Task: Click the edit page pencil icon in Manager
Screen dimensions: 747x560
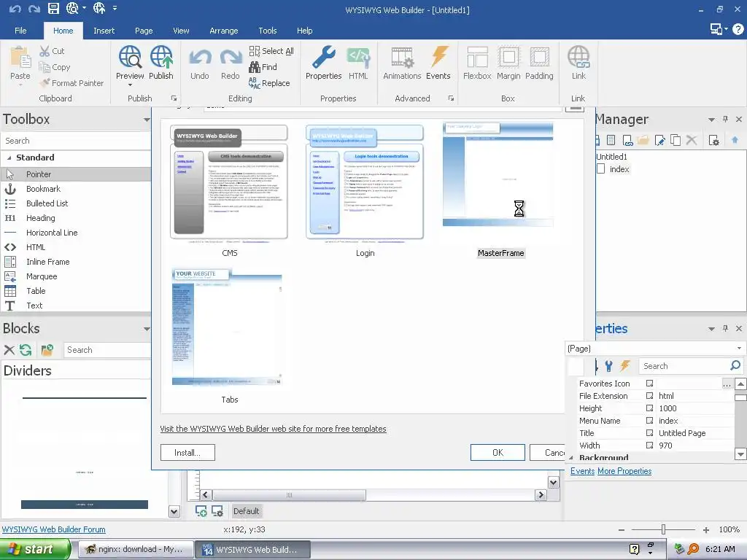Action: [659, 141]
